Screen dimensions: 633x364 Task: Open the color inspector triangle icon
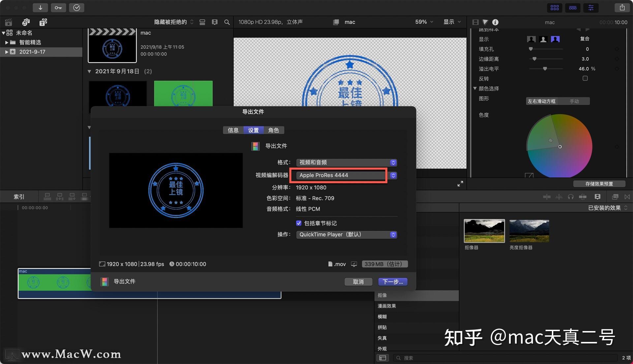485,22
